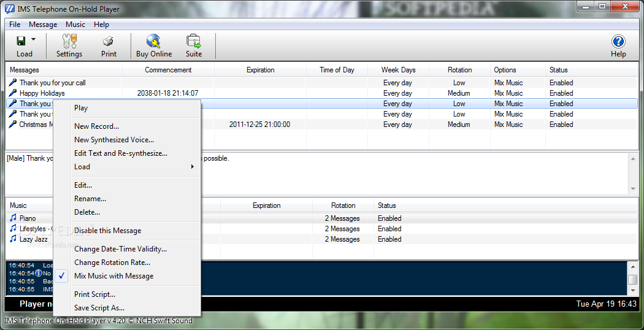Choose Edit... from the context menu
Viewport: 644px width, 330px height.
(127, 185)
